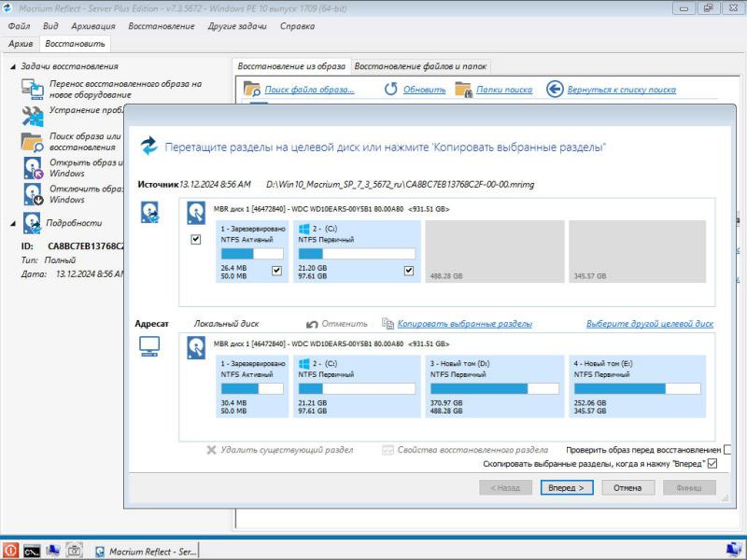Click the search image folder icon in sidebar
This screenshot has width=747, height=560.
(33, 142)
